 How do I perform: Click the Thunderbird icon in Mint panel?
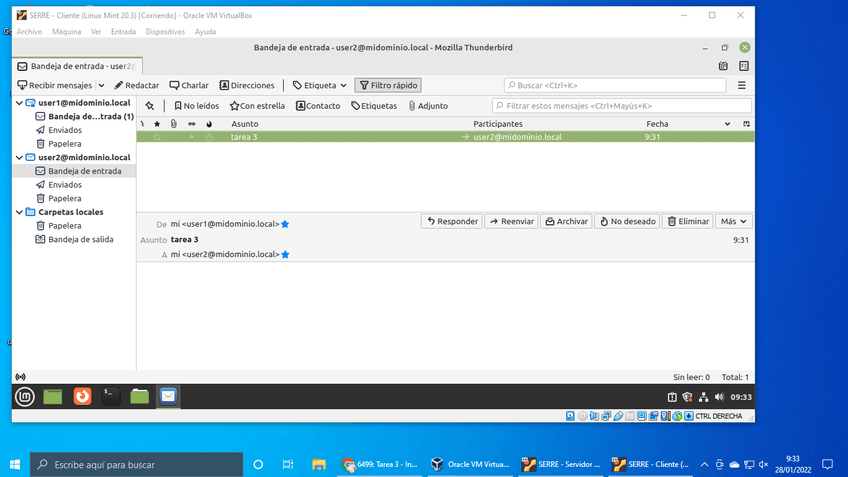(168, 396)
